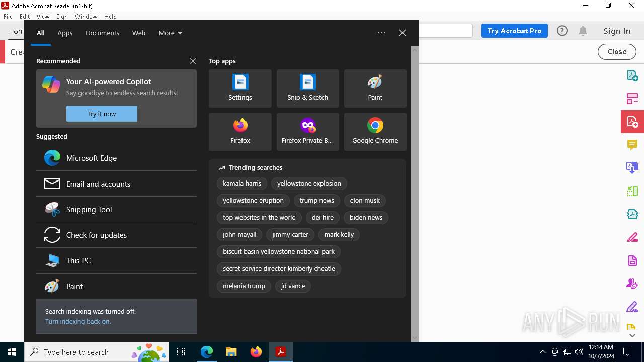Click the search panel vertical scrollbar
Image resolution: width=644 pixels, height=362 pixels.
(415, 194)
